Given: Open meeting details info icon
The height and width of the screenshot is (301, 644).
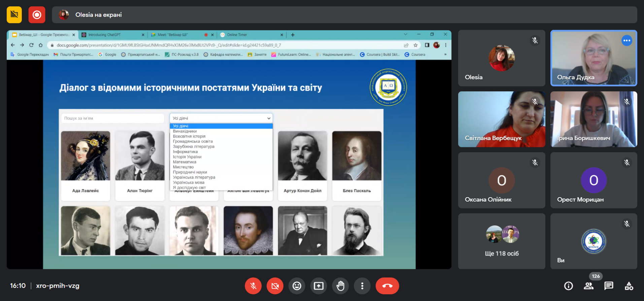Looking at the screenshot, I should [568, 286].
